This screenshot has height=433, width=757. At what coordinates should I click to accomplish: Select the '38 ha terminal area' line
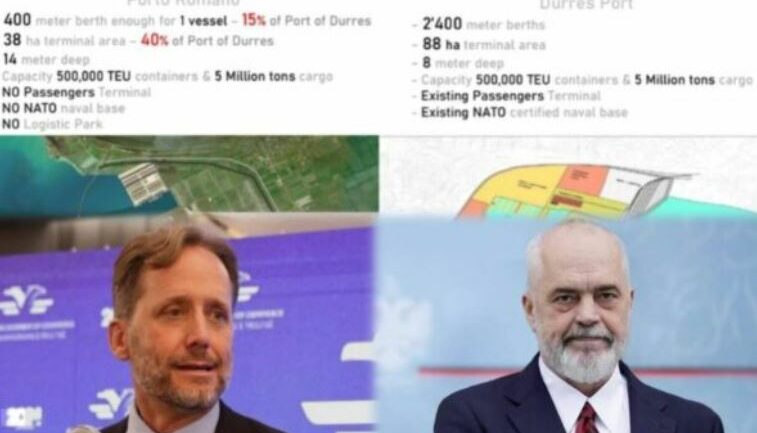point(138,41)
